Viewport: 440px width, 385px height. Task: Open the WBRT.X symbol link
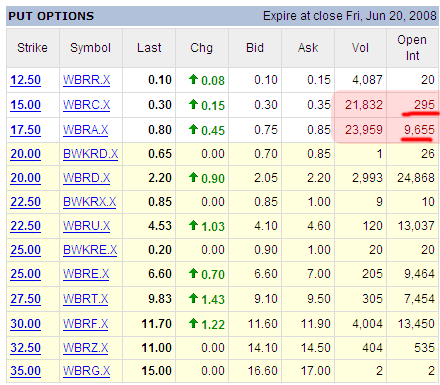coord(85,299)
